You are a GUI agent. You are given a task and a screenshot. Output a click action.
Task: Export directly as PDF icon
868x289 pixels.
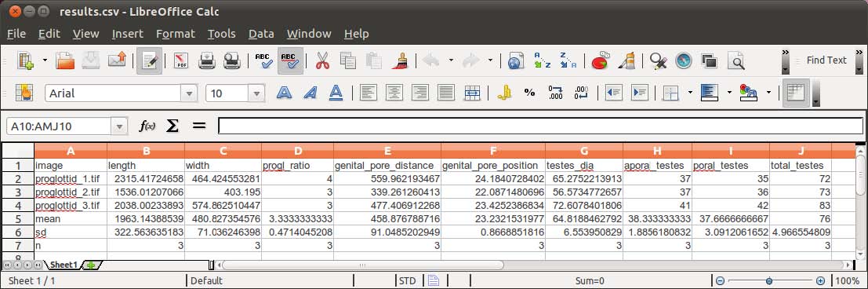(x=181, y=60)
